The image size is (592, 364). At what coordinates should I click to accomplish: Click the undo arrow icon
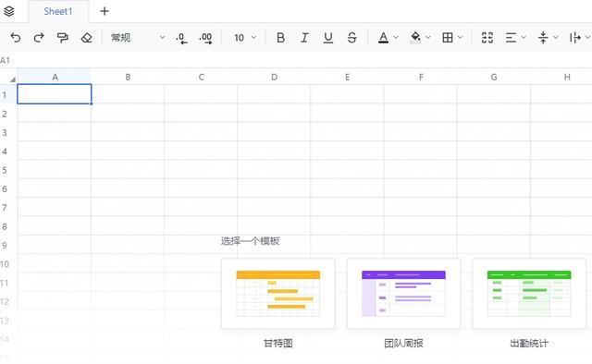click(15, 38)
